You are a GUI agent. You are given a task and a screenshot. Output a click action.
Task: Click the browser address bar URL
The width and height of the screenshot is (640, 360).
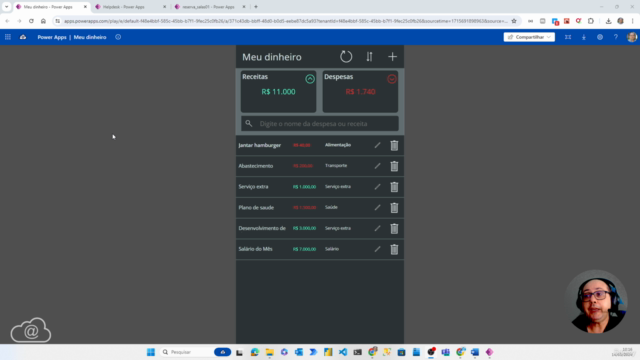click(x=286, y=21)
